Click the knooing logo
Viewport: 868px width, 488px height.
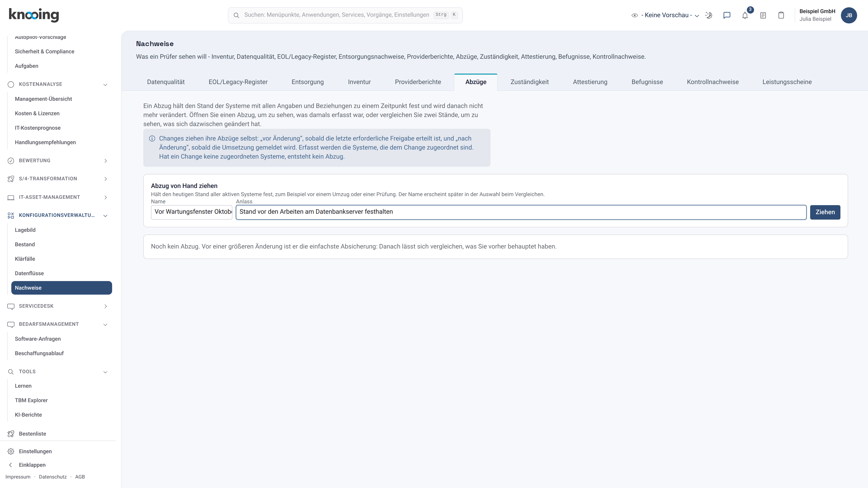pos(34,15)
